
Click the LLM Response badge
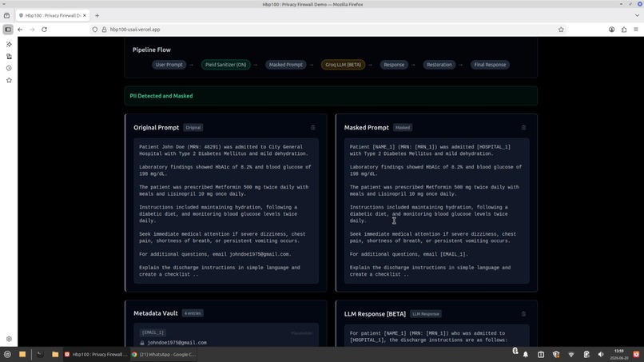426,314
